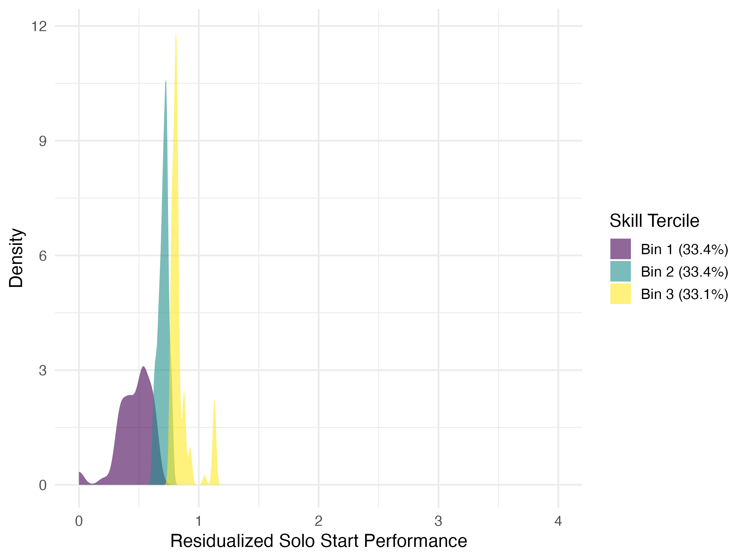Click the "Skill Tercile" legend title
The width and height of the screenshot is (747, 560).
(x=654, y=221)
